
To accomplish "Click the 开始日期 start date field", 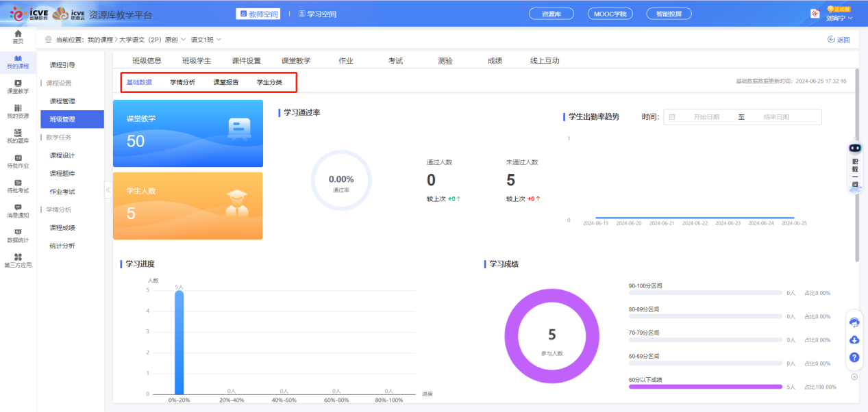I will (x=706, y=117).
